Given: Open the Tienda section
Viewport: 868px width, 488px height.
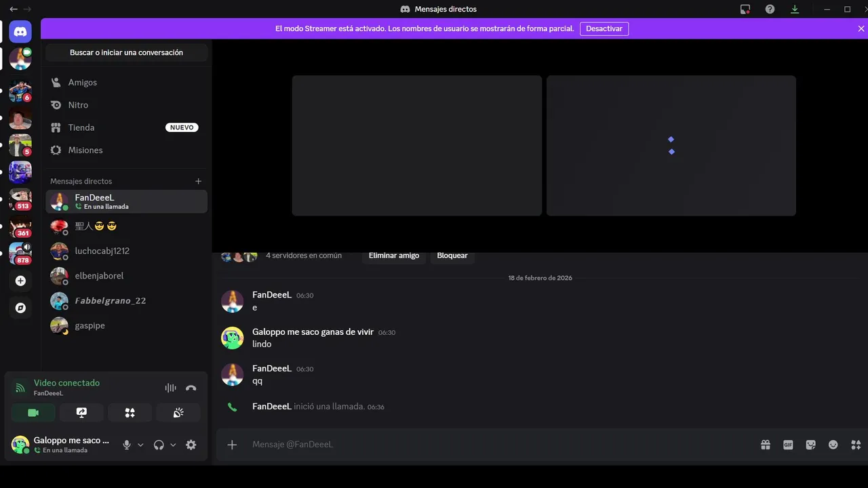Looking at the screenshot, I should [126, 127].
